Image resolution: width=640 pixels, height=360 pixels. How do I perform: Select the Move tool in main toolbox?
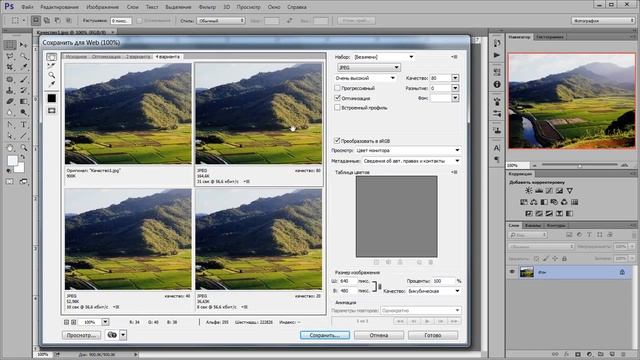point(23,44)
